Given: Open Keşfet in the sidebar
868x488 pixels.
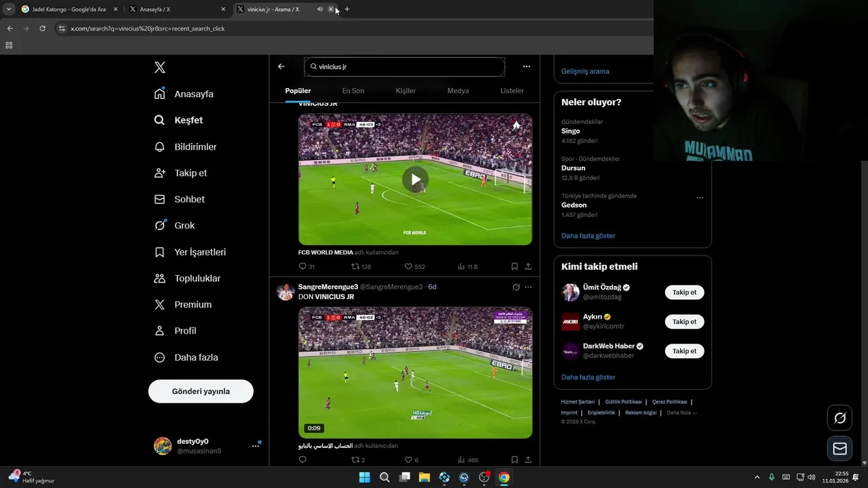Looking at the screenshot, I should click(x=179, y=120).
